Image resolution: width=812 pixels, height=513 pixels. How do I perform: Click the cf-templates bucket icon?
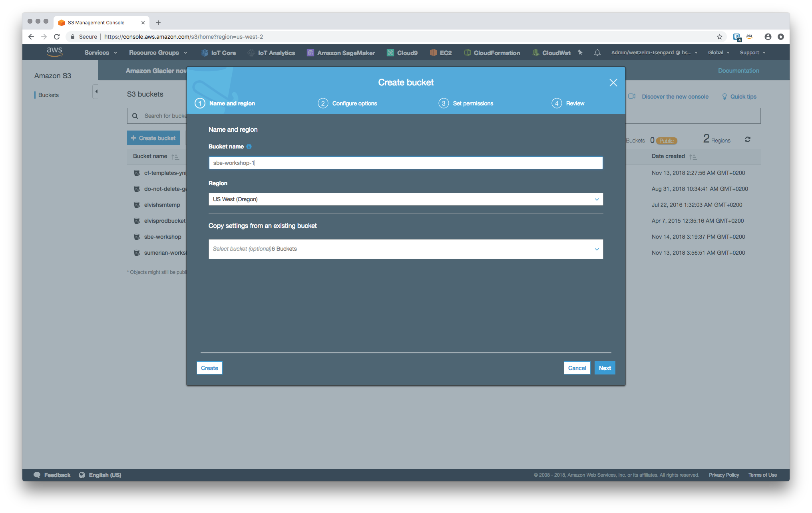(x=137, y=173)
